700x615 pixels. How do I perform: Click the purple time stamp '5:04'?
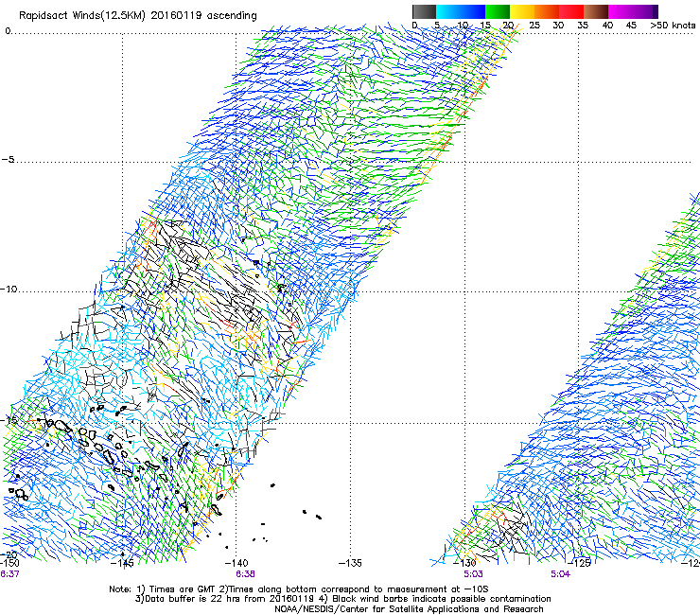560,574
